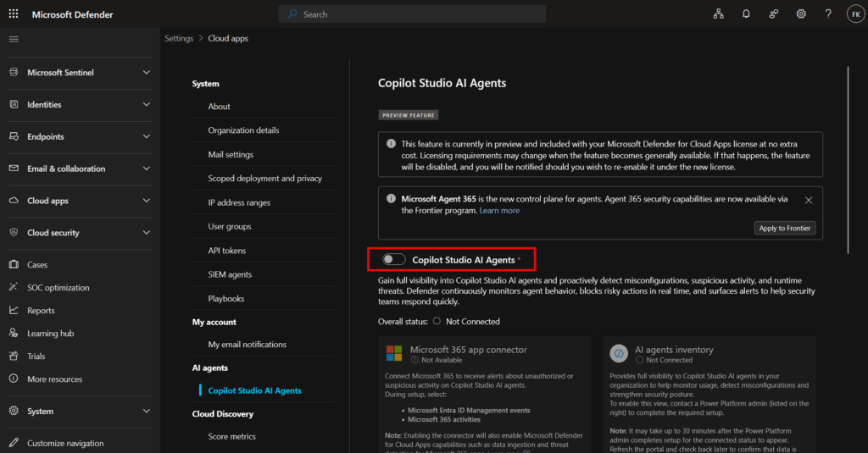Click the AI agents inventory heading

pyautogui.click(x=674, y=350)
